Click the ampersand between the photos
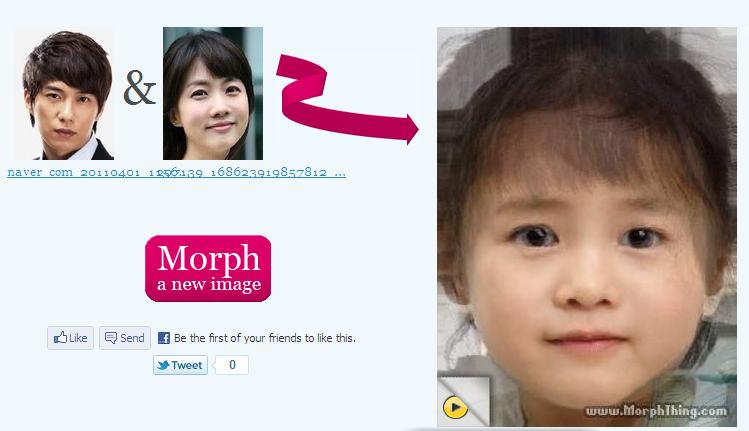Viewport: 749px width, 431px height. tap(139, 87)
